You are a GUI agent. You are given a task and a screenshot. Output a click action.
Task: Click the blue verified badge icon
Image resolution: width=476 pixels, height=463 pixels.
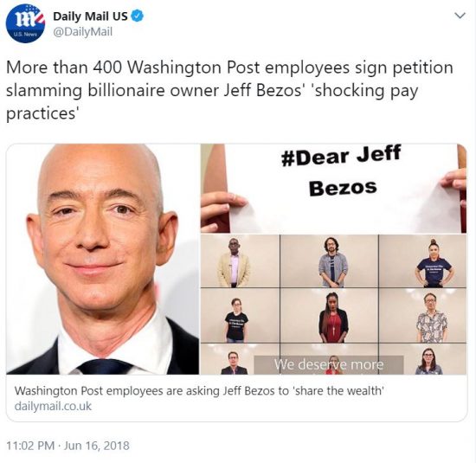click(x=138, y=16)
